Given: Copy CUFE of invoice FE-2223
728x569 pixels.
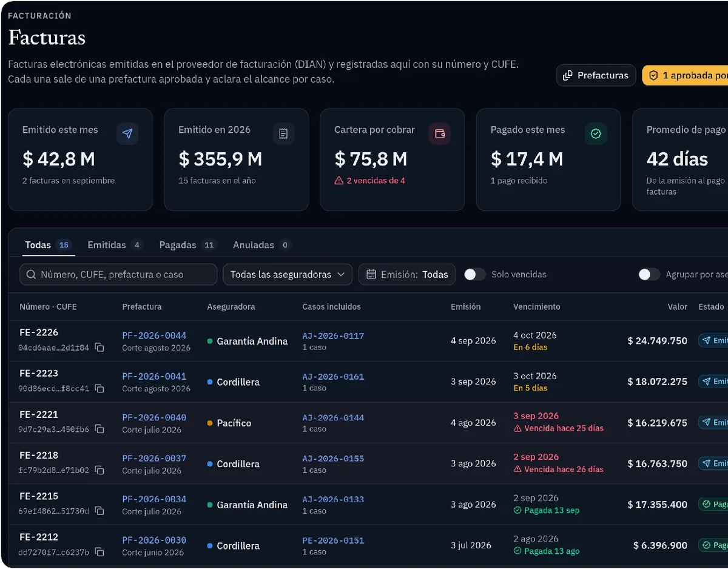Looking at the screenshot, I should coord(99,389).
